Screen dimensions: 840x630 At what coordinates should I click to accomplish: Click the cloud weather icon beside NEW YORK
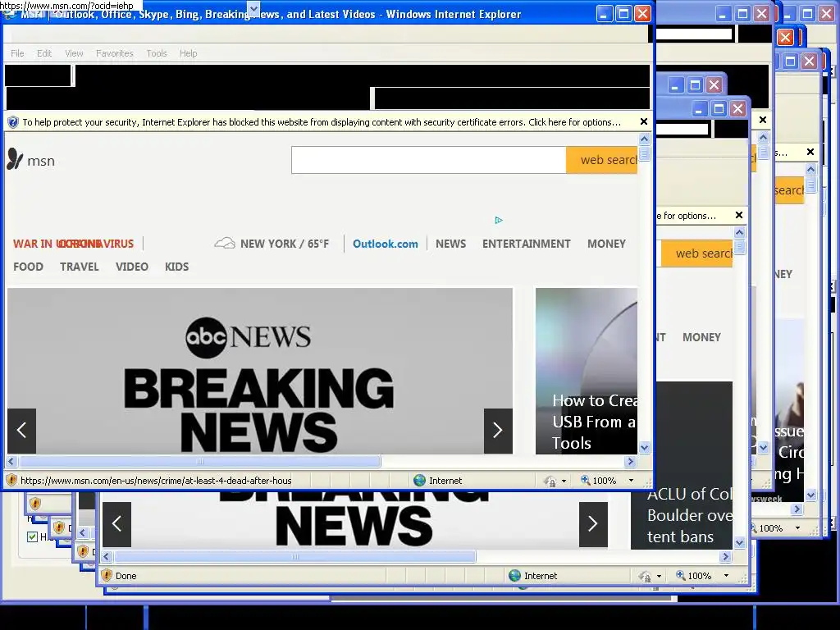pos(225,244)
